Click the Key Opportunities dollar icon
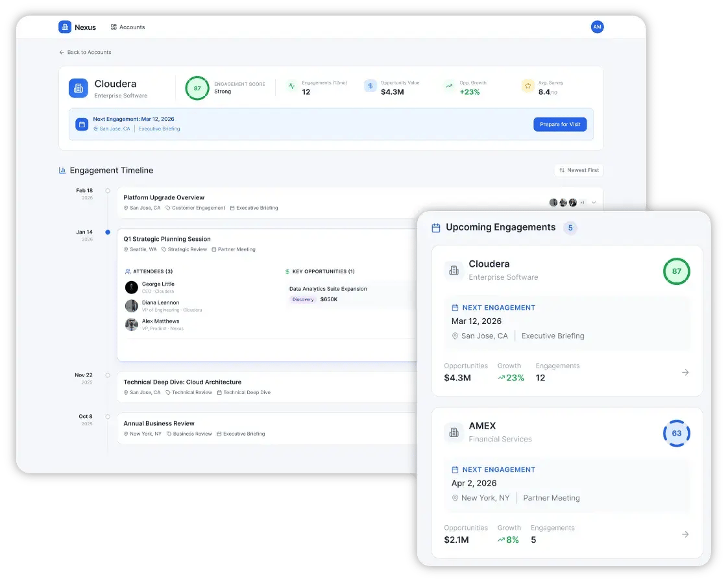 287,271
